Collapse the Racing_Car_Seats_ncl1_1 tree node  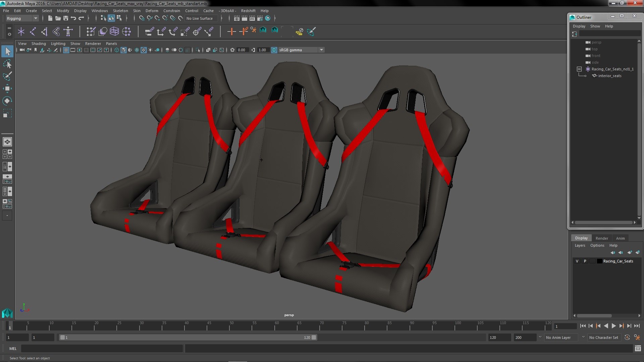point(579,69)
